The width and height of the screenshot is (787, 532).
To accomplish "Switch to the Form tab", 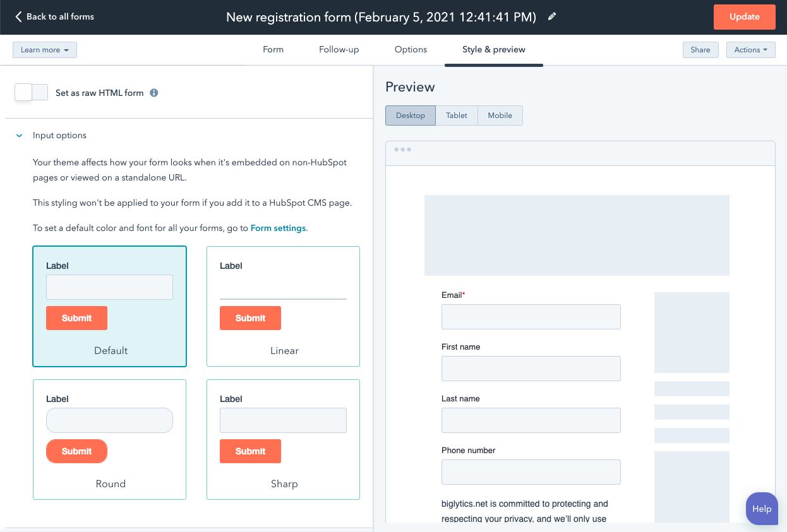I will tap(273, 50).
